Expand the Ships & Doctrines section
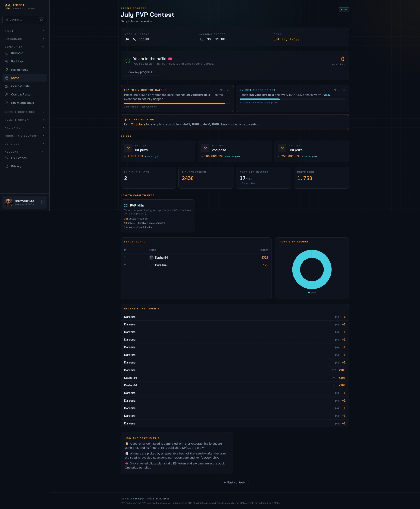 click(25, 112)
